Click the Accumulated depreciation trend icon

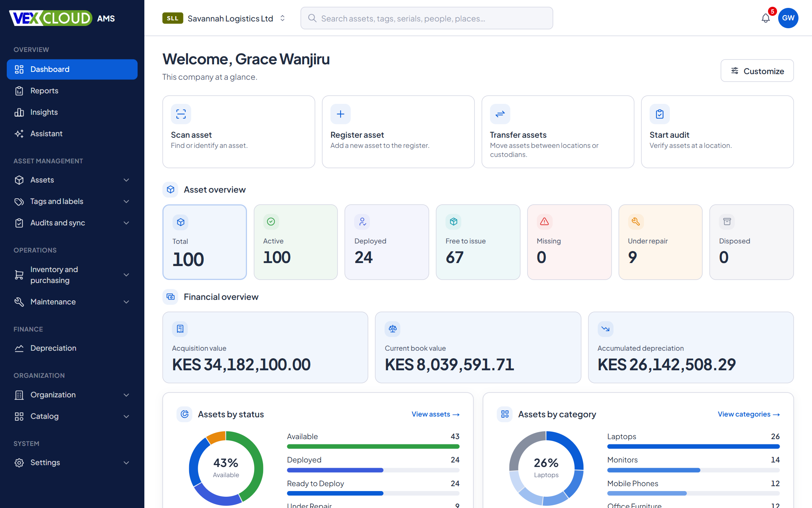pyautogui.click(x=605, y=329)
